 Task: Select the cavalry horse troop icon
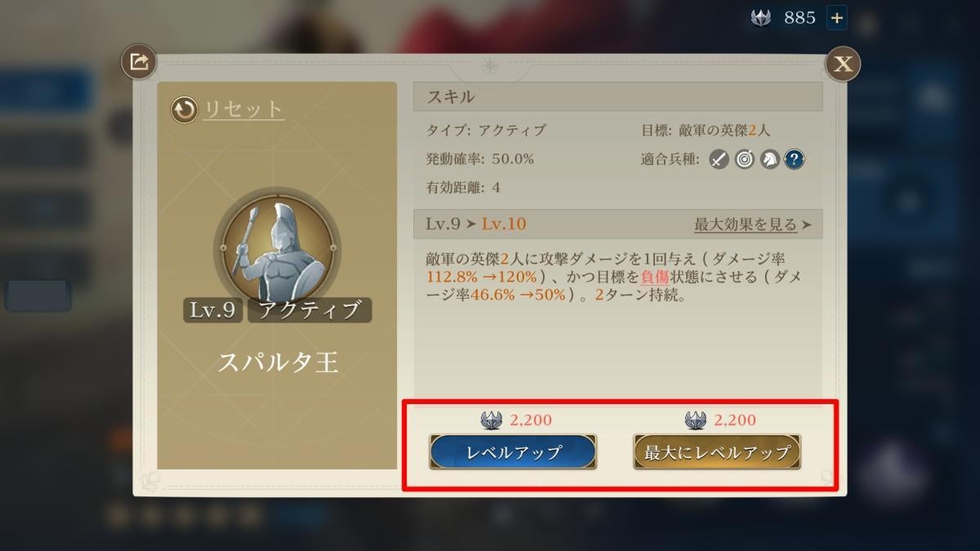pyautogui.click(x=769, y=159)
